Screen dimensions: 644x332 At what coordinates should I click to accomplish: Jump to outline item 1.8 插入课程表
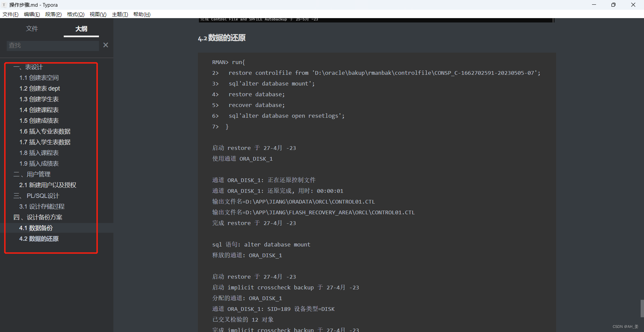[39, 153]
